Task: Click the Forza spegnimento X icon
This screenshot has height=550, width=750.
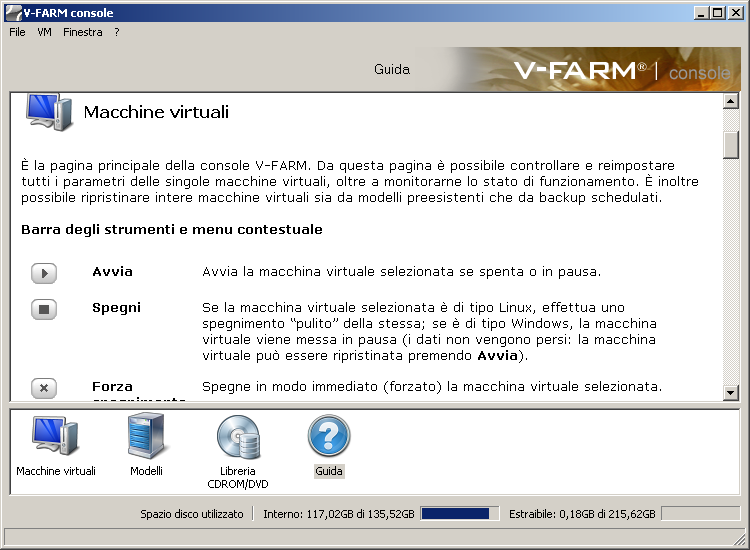Action: click(x=44, y=388)
